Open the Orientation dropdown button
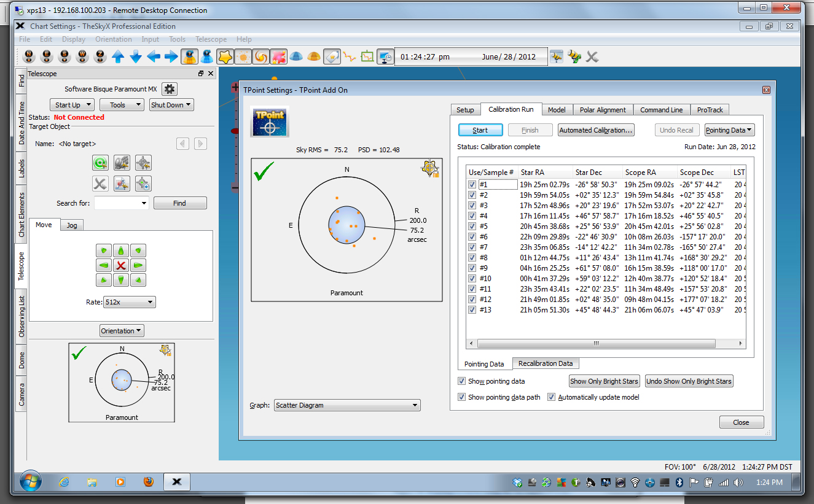This screenshot has height=504, width=814. pyautogui.click(x=122, y=331)
